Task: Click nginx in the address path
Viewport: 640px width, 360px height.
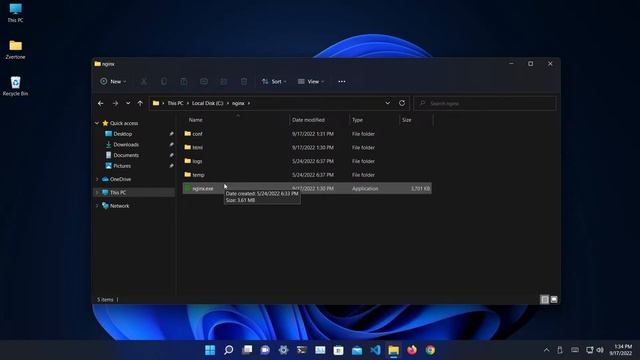Action: tap(238, 103)
